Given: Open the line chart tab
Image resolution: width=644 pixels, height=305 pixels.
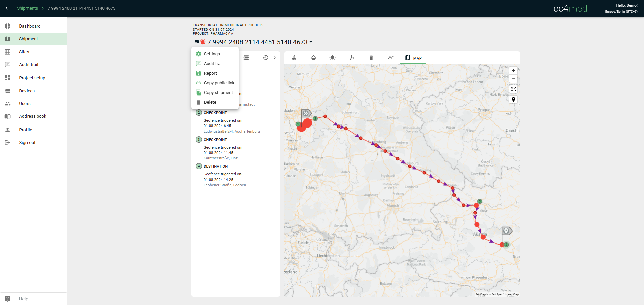Looking at the screenshot, I should pos(390,58).
